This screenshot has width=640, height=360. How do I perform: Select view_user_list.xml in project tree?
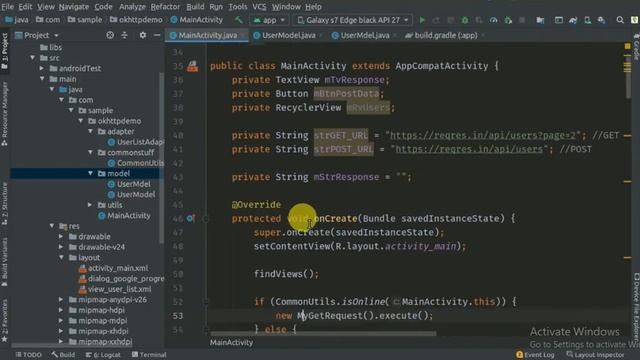pos(115,289)
